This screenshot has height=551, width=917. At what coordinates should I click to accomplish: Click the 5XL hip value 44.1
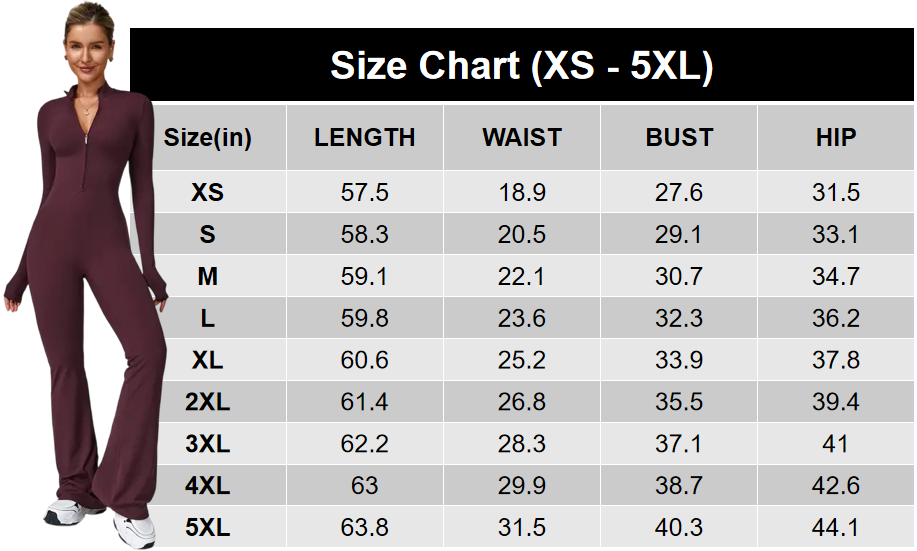pyautogui.click(x=836, y=528)
